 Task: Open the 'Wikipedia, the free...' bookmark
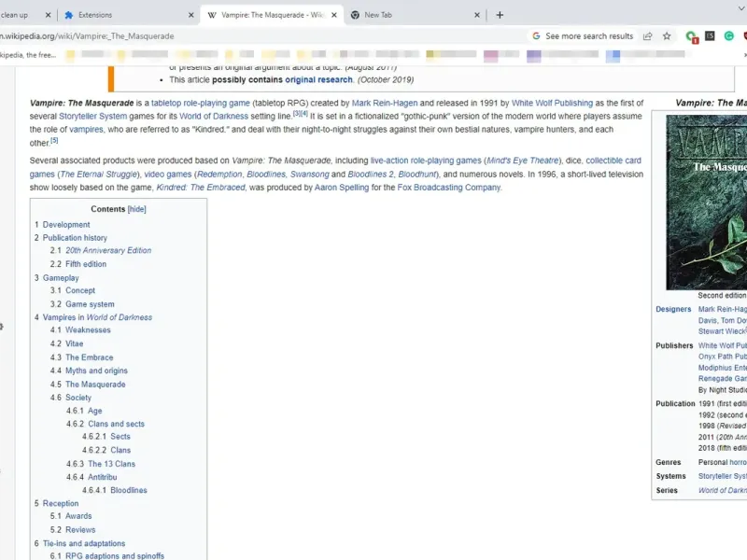[x=28, y=55]
